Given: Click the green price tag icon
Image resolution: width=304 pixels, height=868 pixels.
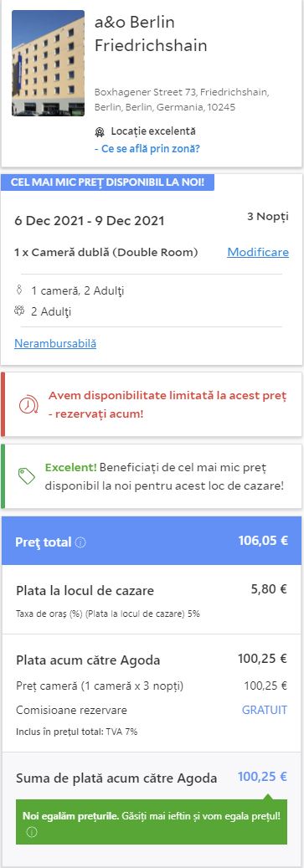Looking at the screenshot, I should (x=27, y=476).
